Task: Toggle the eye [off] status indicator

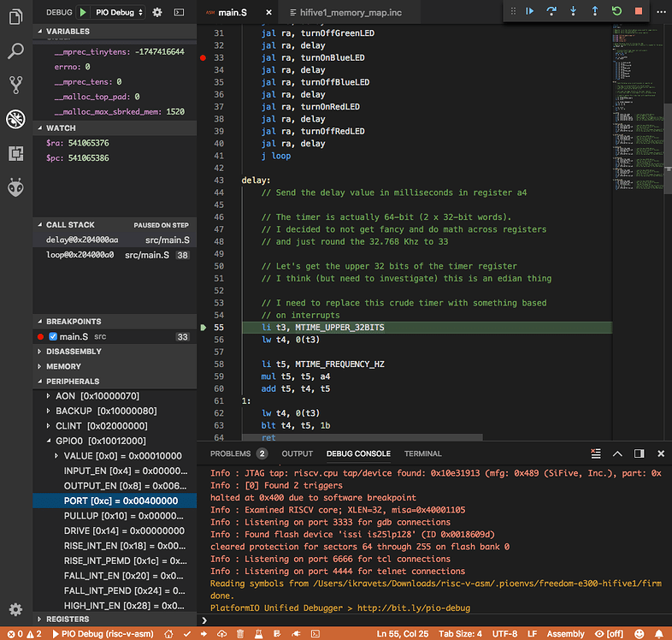Action: coord(609,633)
